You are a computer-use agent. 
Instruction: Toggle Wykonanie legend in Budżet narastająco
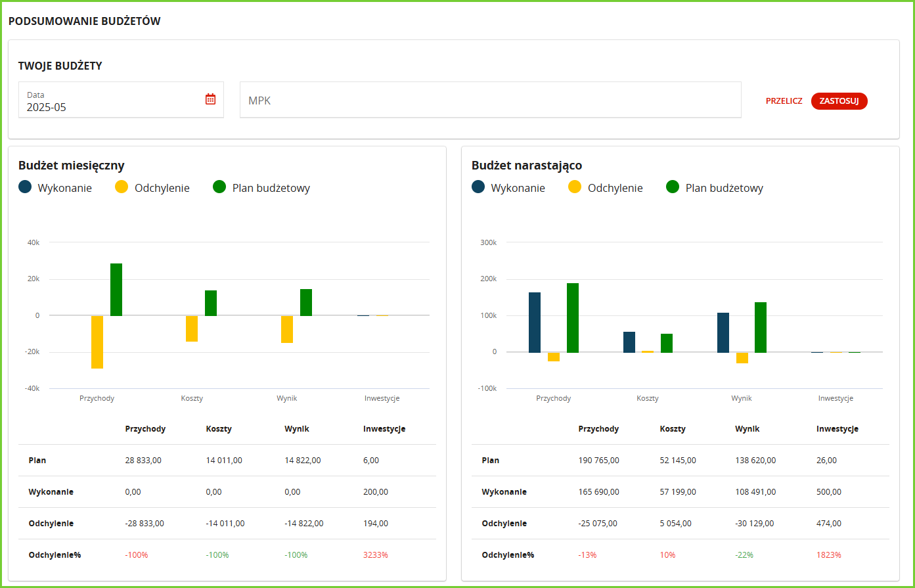[508, 187]
